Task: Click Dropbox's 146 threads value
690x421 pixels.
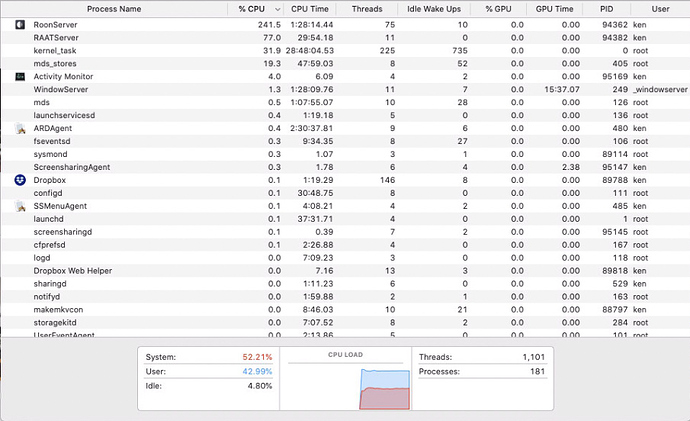Action: coord(387,180)
